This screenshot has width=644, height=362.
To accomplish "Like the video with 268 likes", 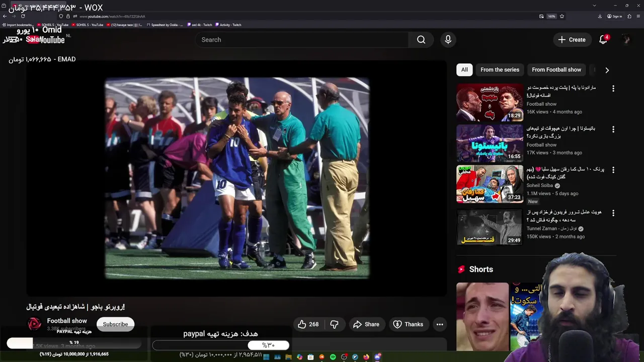I will 308,324.
